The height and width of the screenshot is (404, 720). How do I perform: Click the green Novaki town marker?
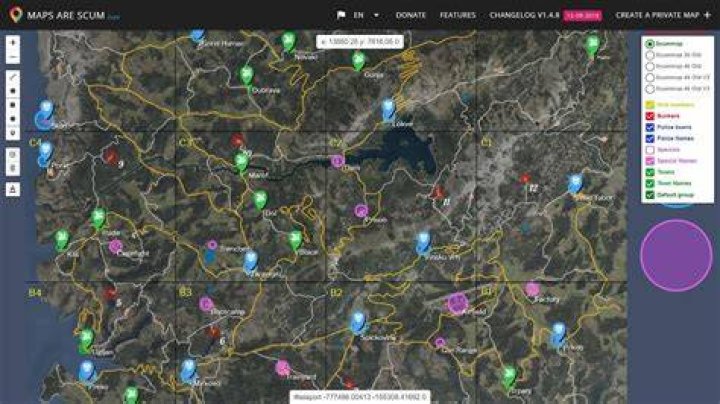coord(288,42)
